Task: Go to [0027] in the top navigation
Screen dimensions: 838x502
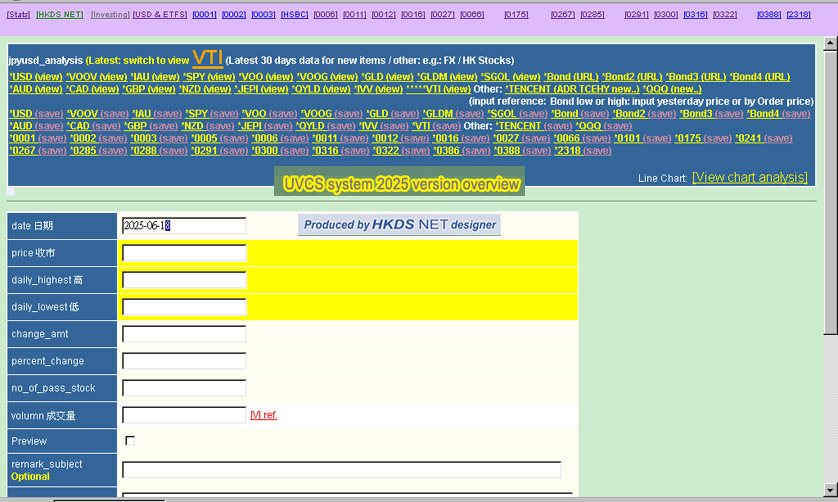Action: (x=443, y=14)
